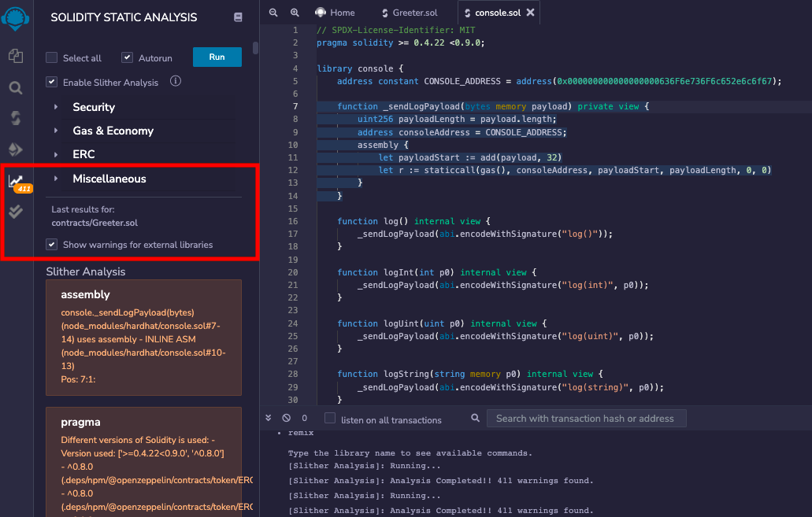Open the assembly warning card
This screenshot has height=517, width=812.
pyautogui.click(x=143, y=338)
